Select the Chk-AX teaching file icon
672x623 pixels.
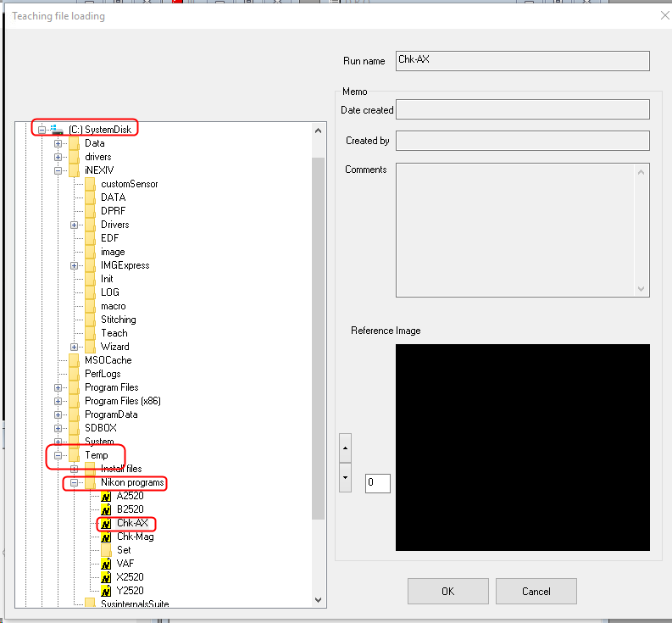(106, 523)
